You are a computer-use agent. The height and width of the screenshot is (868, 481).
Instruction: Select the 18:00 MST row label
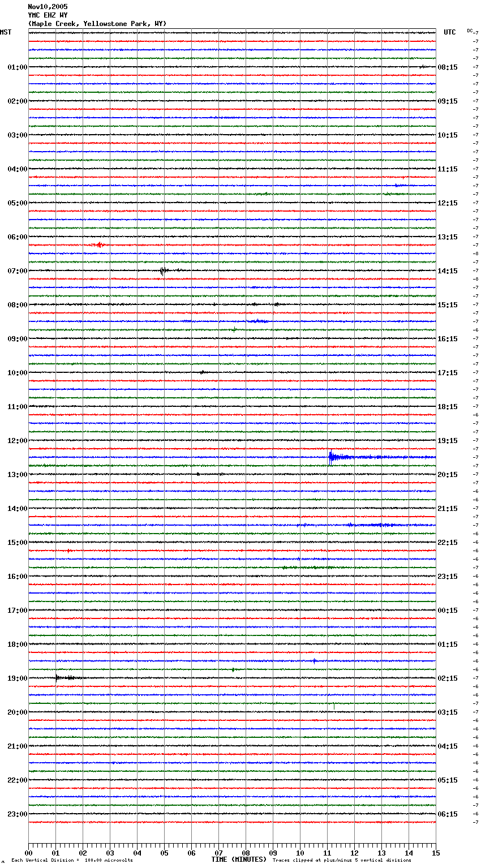coord(18,644)
